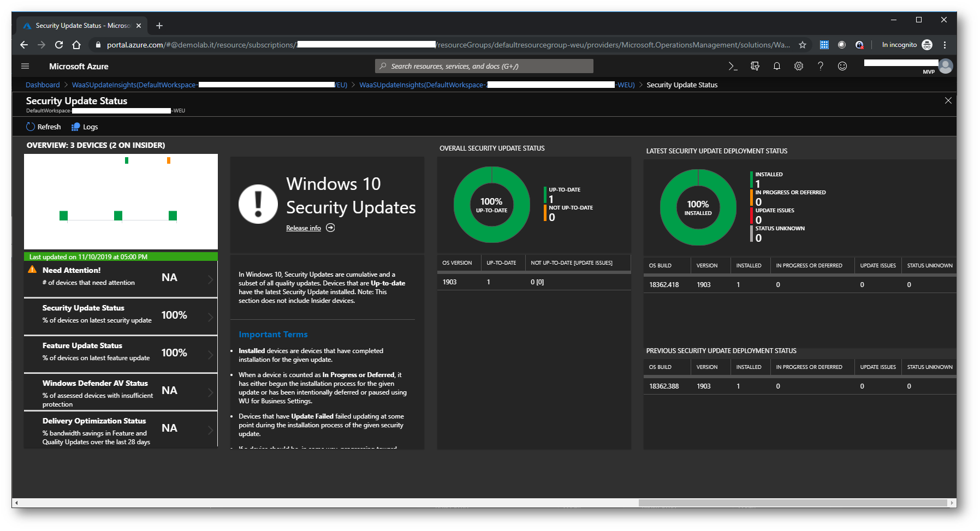Open the Azure portal hamburger menu
980x531 pixels.
25,66
